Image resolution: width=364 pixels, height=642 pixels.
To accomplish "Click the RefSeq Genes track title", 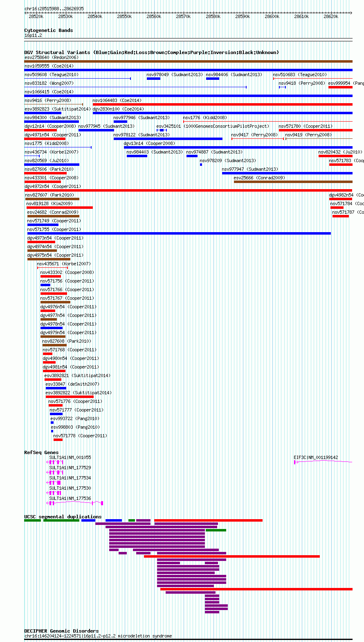I will (x=41, y=452).
